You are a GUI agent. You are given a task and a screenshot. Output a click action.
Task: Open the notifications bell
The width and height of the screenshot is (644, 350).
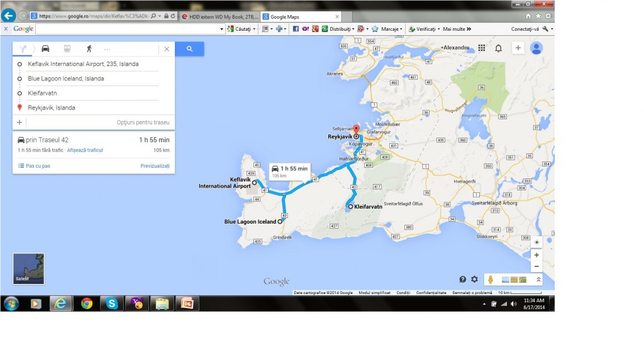(498, 48)
